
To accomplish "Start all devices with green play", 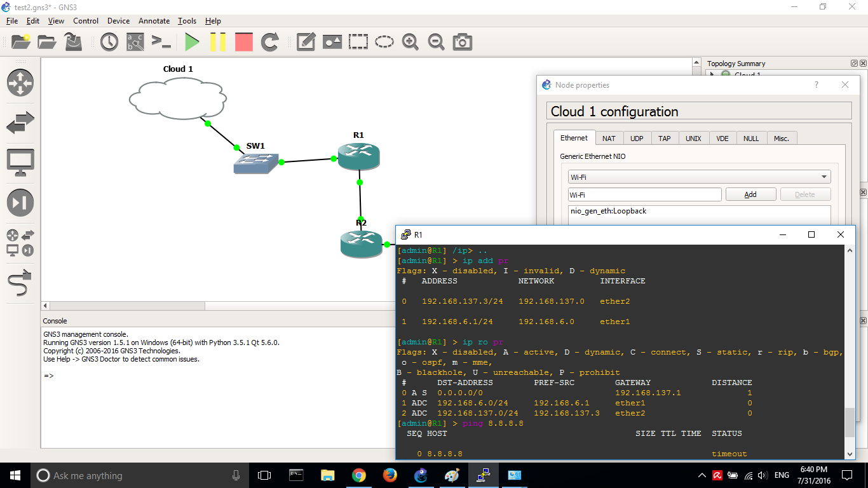I will (x=192, y=42).
